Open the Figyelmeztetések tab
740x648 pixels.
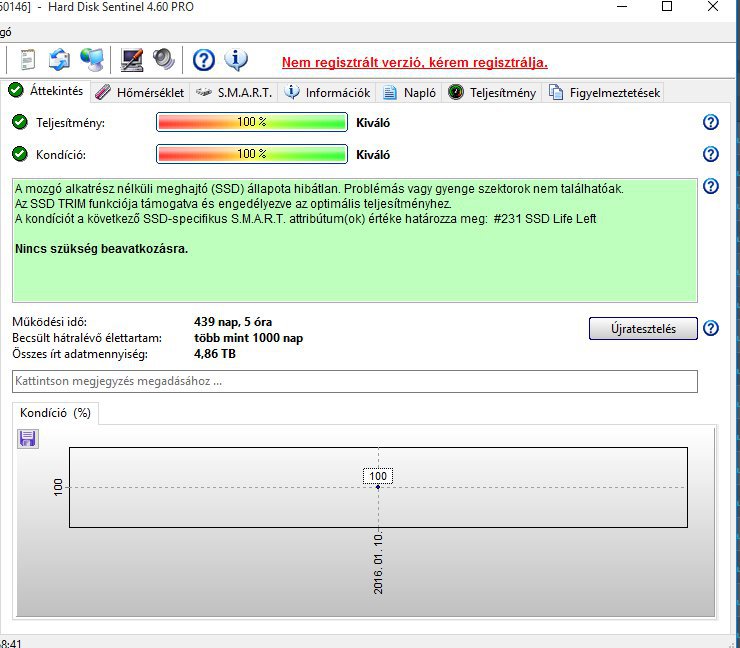(x=605, y=93)
